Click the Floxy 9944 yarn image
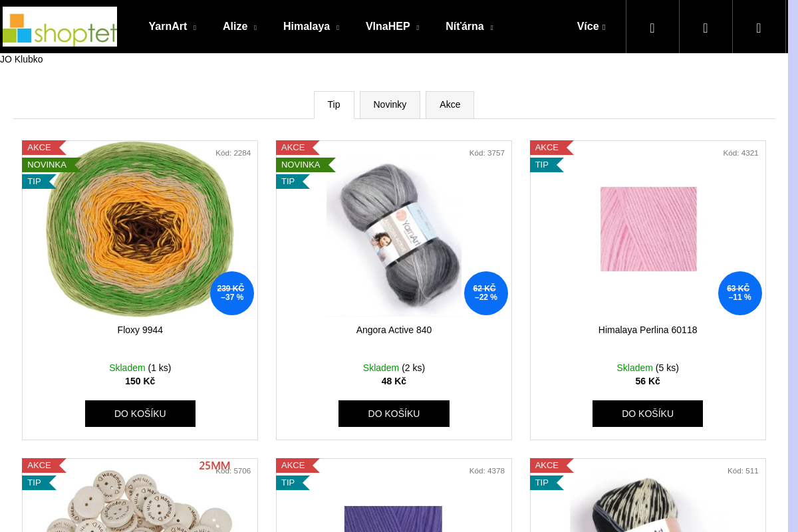Screen dimensions: 798x532 140,229
